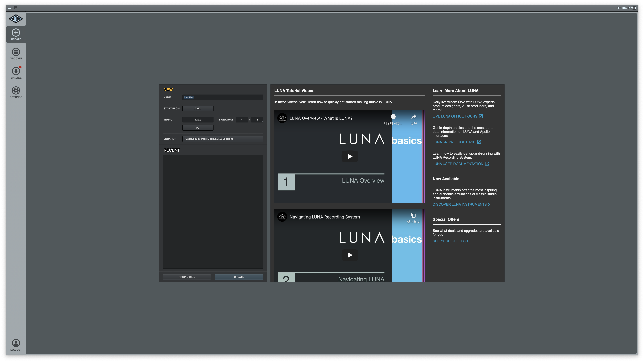Click the share arrow on Overview video

[x=414, y=117]
